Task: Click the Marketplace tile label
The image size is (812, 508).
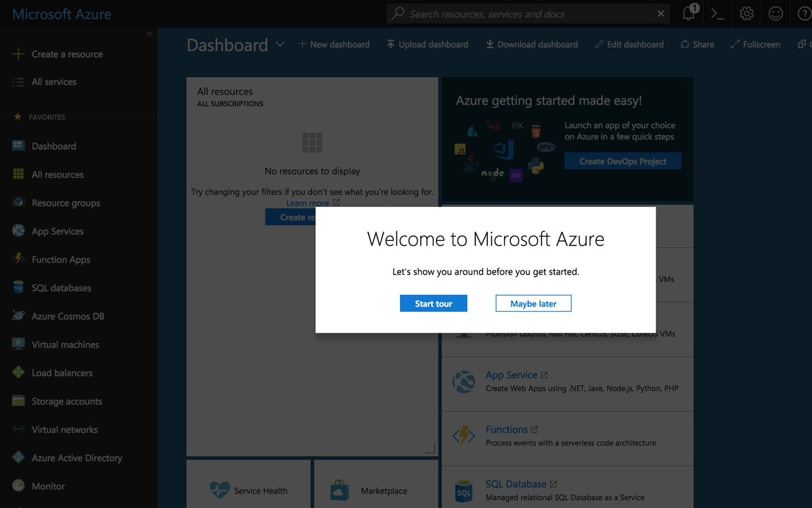Action: (384, 491)
